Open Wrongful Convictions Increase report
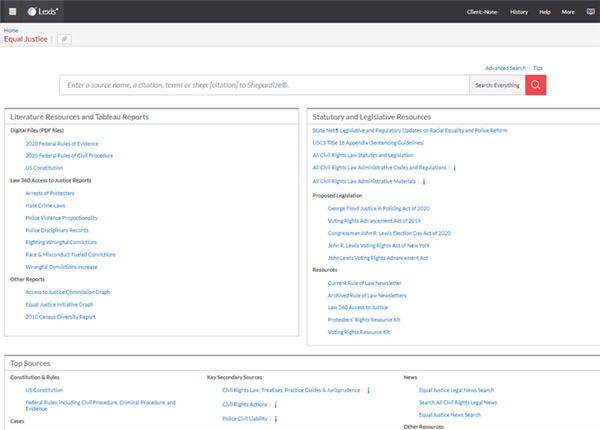This screenshot has width=600, height=430. pos(61,267)
